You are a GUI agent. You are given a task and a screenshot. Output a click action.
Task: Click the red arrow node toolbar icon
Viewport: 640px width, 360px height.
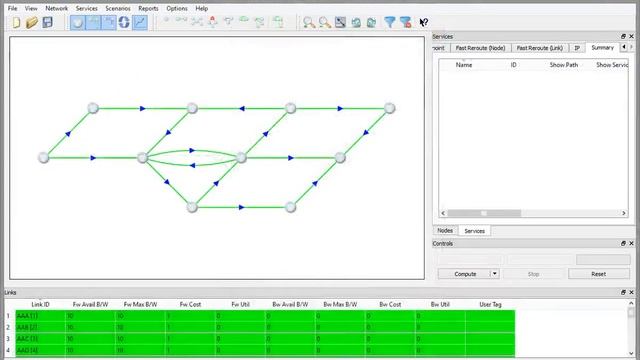[213, 22]
